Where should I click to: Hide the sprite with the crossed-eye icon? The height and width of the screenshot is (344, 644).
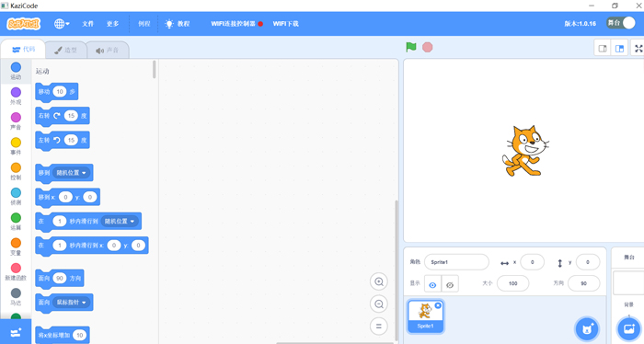pos(450,284)
